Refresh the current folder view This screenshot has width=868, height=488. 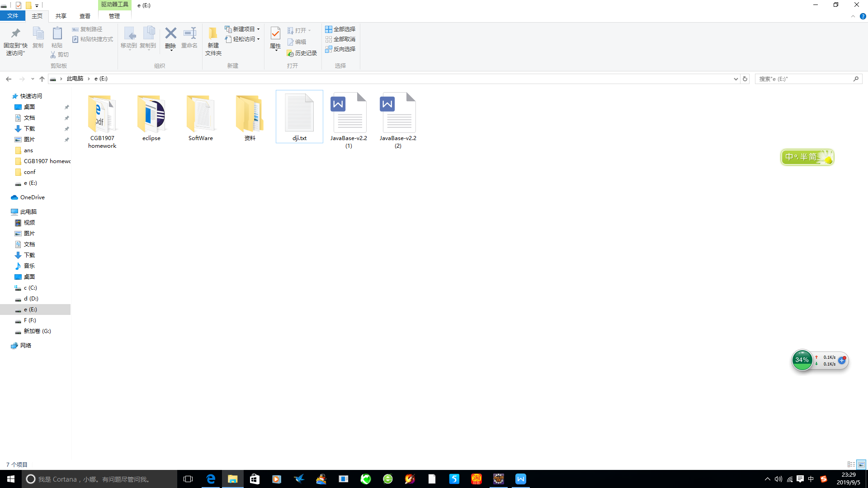[x=745, y=79]
